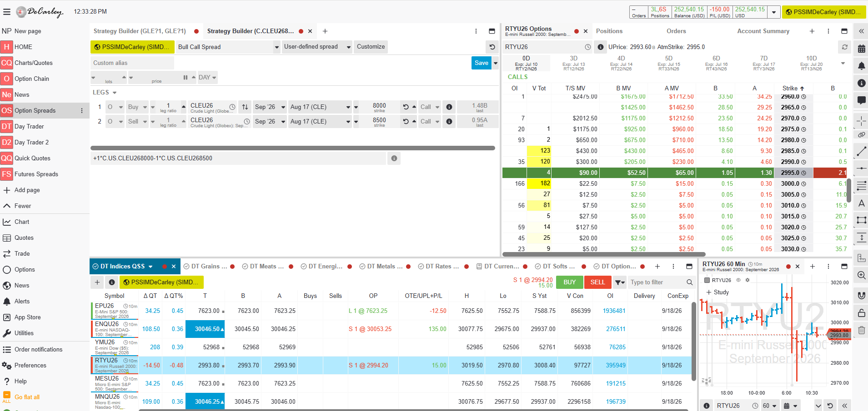Click the Save button
The height and width of the screenshot is (411, 868).
pyautogui.click(x=482, y=63)
